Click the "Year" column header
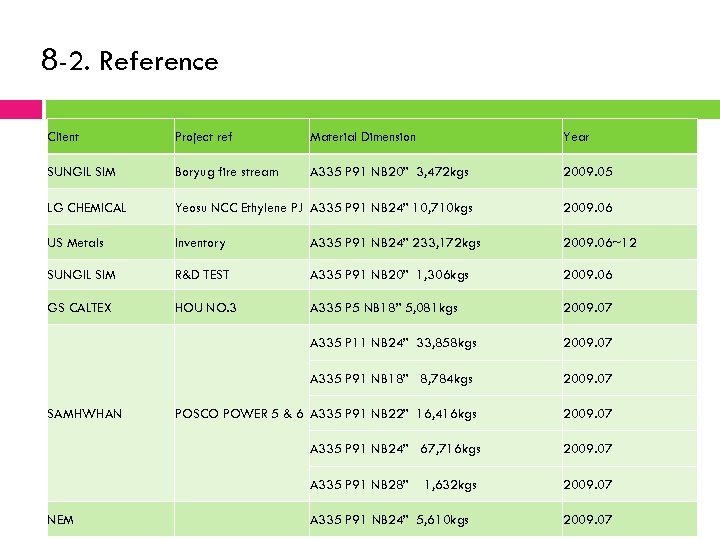This screenshot has height=540, width=720. click(x=576, y=136)
